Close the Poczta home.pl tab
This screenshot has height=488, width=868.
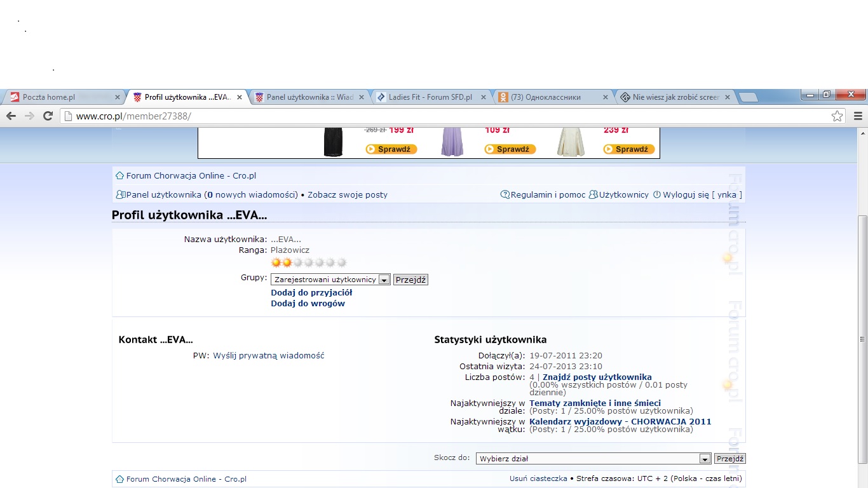[x=117, y=97]
